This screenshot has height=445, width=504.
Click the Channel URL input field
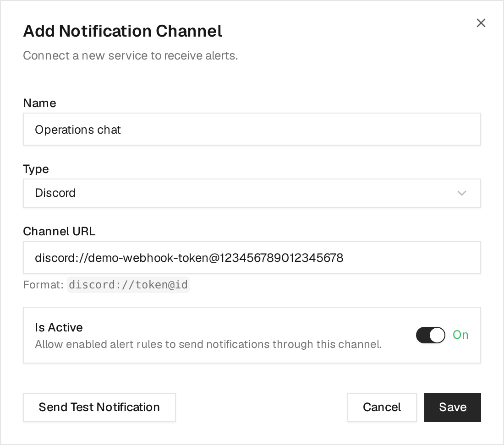(x=252, y=257)
